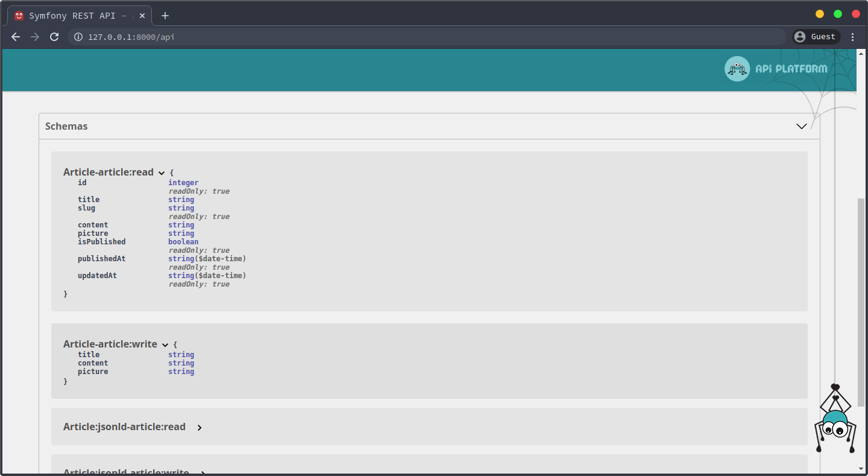Click the hanging spider mascot
Screen dimensions: 868x476
tap(835, 421)
